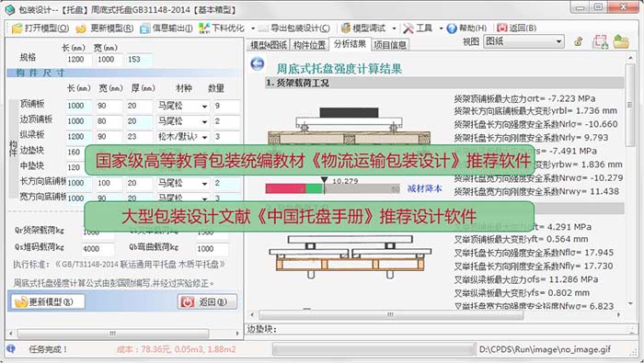Image resolution: width=644 pixels, height=363 pixels.
Task: Click the Qs堆码载荷 input field with 4000
Action: coord(98,248)
